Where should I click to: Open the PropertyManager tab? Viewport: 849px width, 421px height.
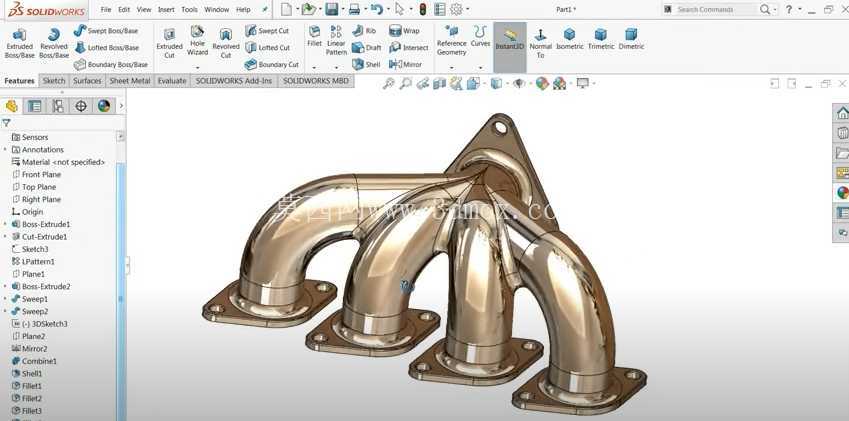[35, 106]
